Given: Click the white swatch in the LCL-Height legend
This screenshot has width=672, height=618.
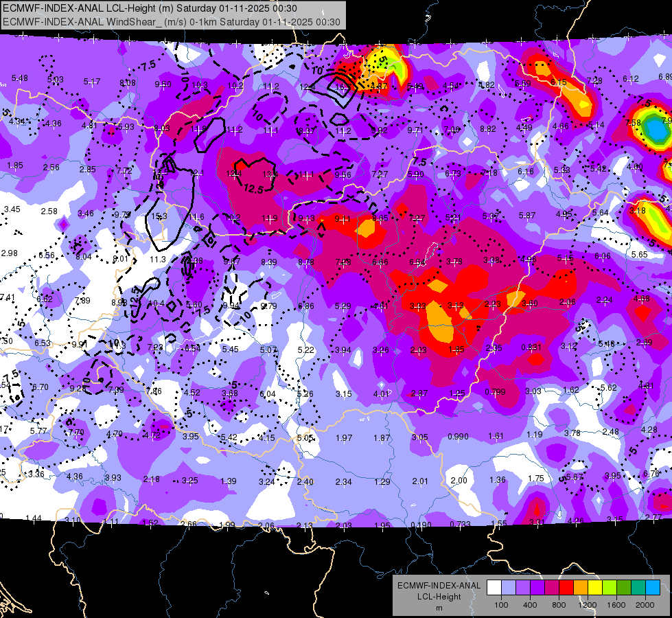Looking at the screenshot, I should (x=494, y=588).
